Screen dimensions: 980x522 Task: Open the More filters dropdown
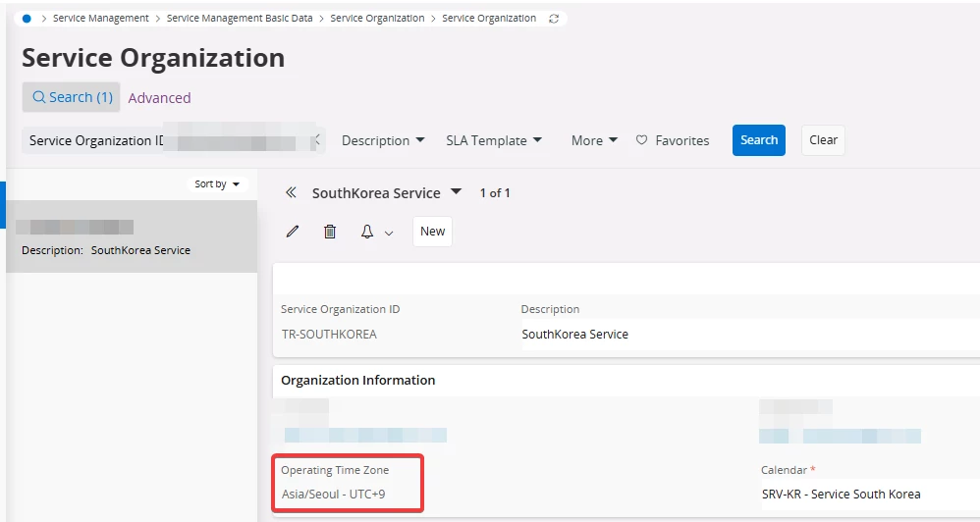[594, 140]
